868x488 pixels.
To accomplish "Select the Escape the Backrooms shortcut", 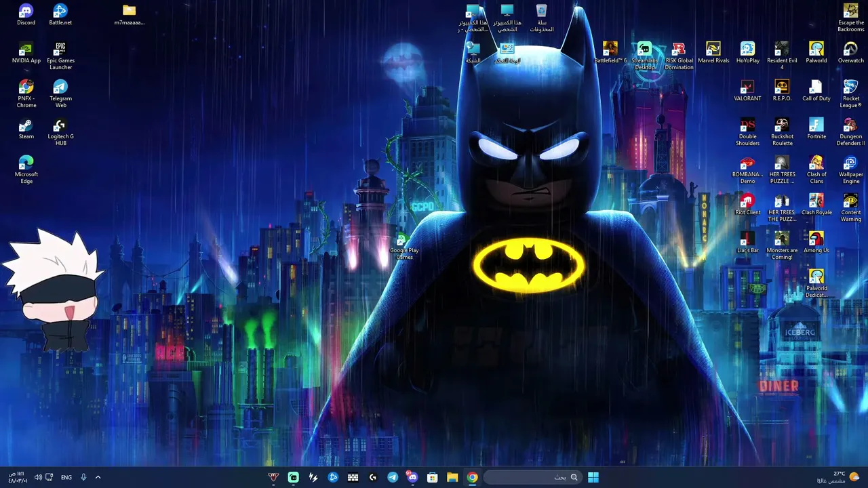I will (850, 18).
